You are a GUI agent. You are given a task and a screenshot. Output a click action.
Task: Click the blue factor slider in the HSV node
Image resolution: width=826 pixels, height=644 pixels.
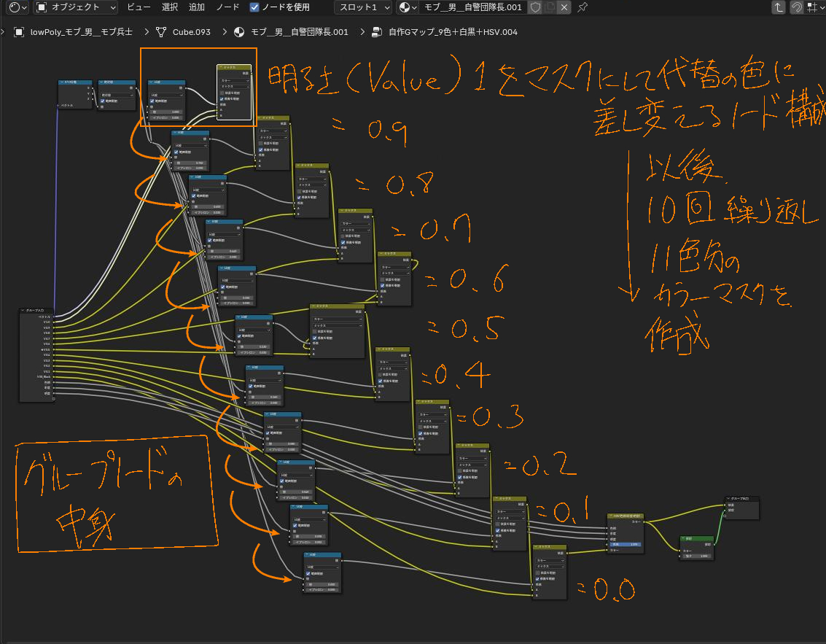click(624, 544)
